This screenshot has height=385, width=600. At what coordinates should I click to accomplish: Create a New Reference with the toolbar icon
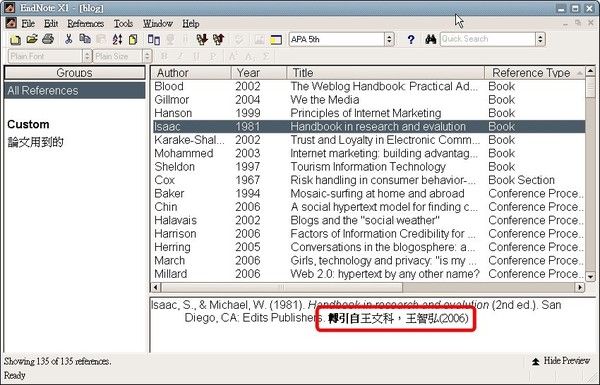pyautogui.click(x=133, y=39)
